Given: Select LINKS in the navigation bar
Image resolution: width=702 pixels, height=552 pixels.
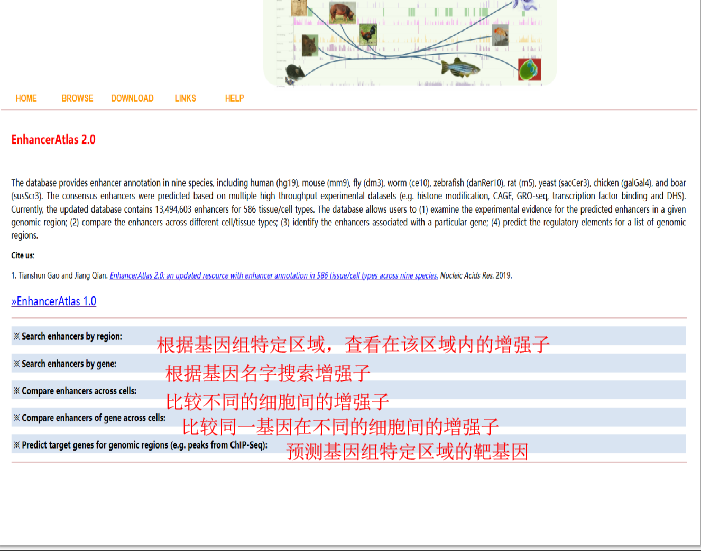Looking at the screenshot, I should pyautogui.click(x=185, y=99).
